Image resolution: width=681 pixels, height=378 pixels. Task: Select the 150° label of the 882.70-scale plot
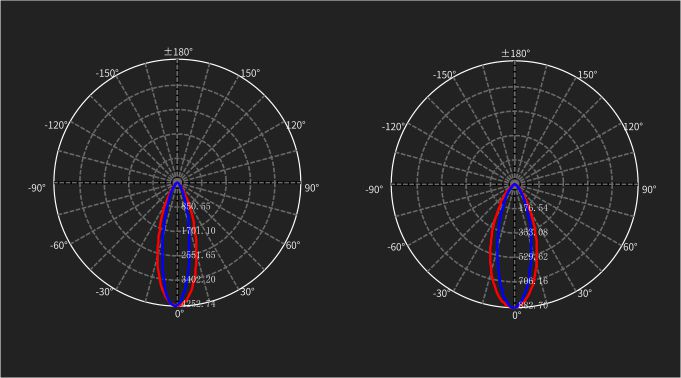click(587, 75)
